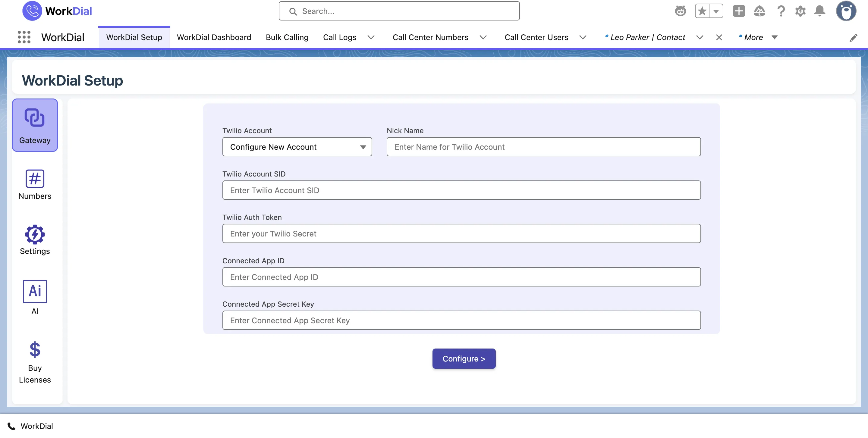
Task: Edit navigation items pencil
Action: [853, 38]
